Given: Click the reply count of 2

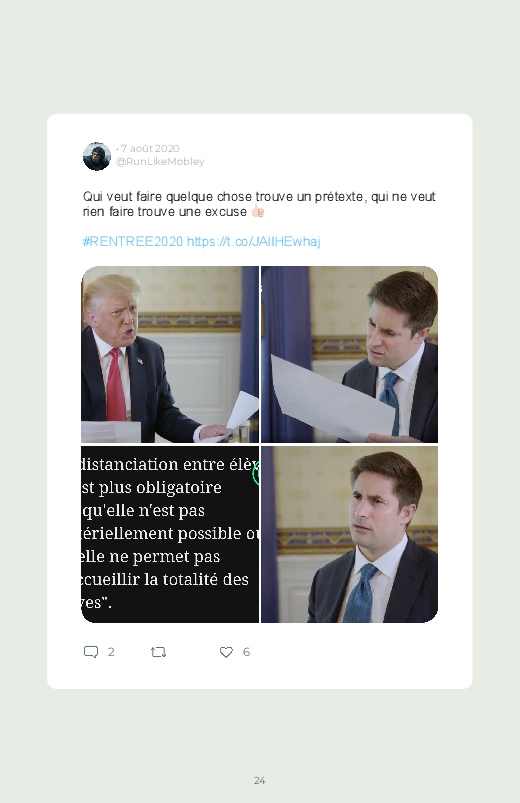Looking at the screenshot, I should coord(111,652).
